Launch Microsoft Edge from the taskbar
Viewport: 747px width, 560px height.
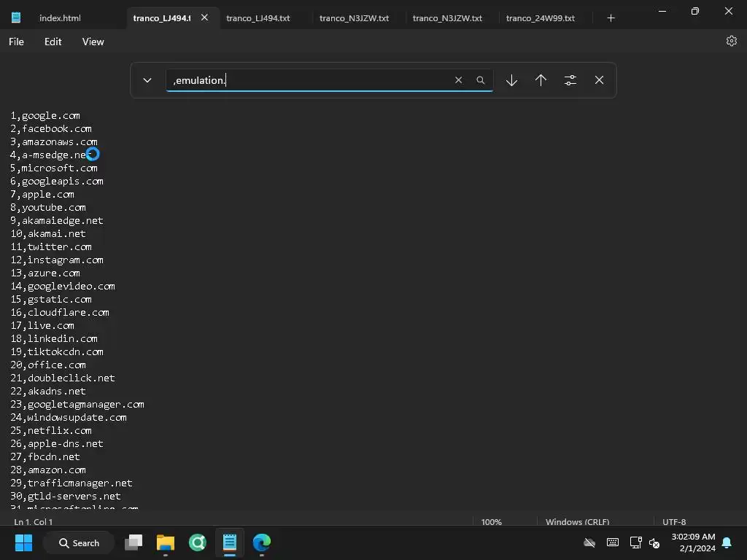262,542
